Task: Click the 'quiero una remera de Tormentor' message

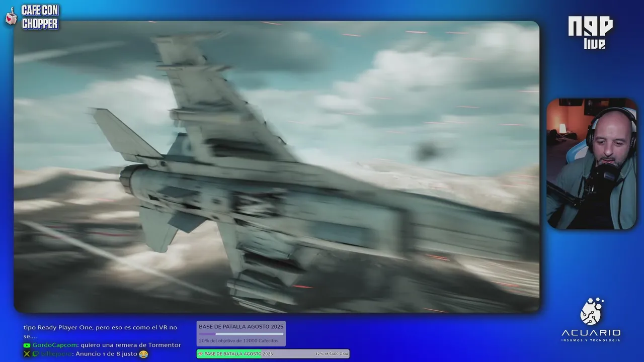Action: pos(131,345)
